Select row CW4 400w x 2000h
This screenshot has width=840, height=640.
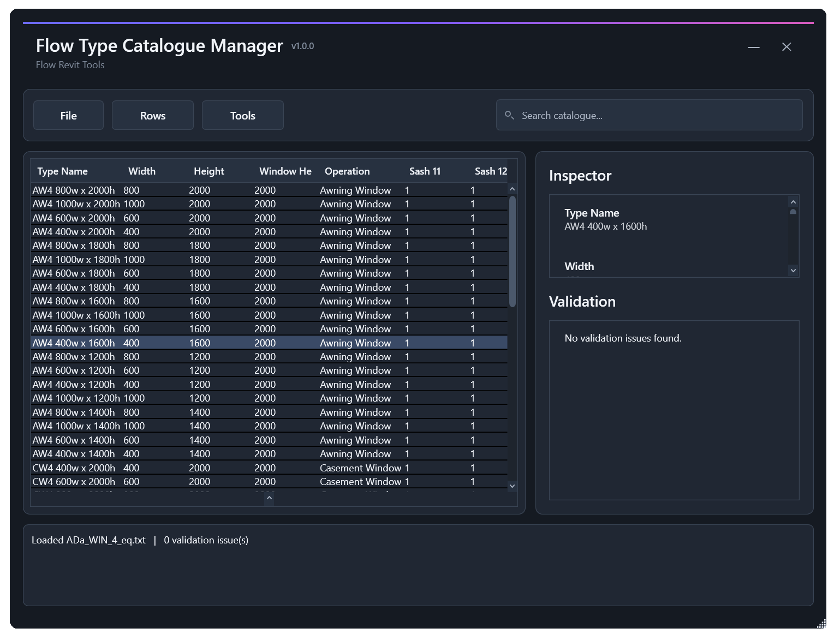269,468
